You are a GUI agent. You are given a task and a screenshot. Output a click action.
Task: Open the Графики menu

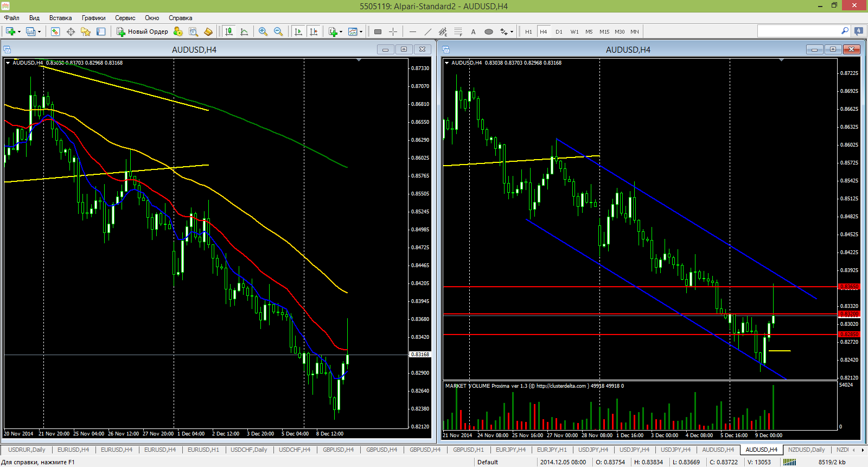click(93, 18)
